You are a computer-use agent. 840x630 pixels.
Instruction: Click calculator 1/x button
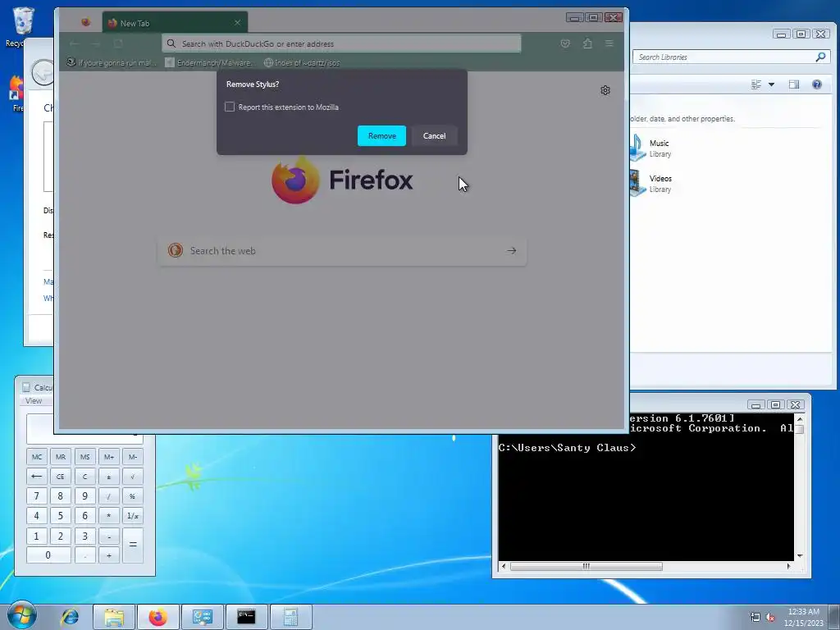(x=133, y=516)
